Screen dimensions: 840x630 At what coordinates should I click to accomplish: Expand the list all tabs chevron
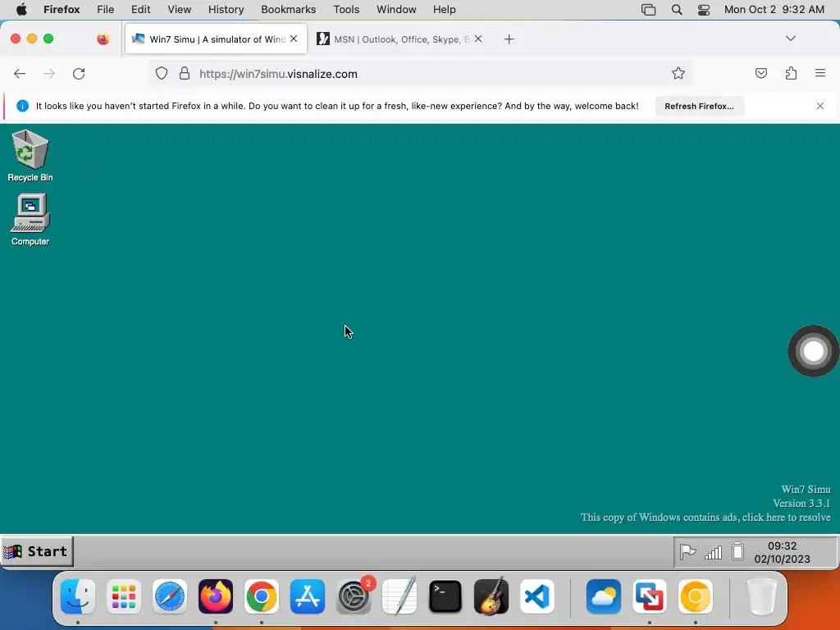point(791,39)
